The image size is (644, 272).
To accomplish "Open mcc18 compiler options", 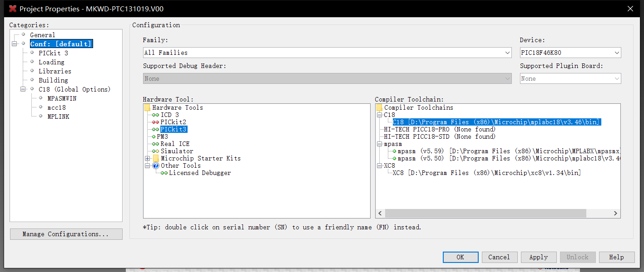I will [x=56, y=107].
